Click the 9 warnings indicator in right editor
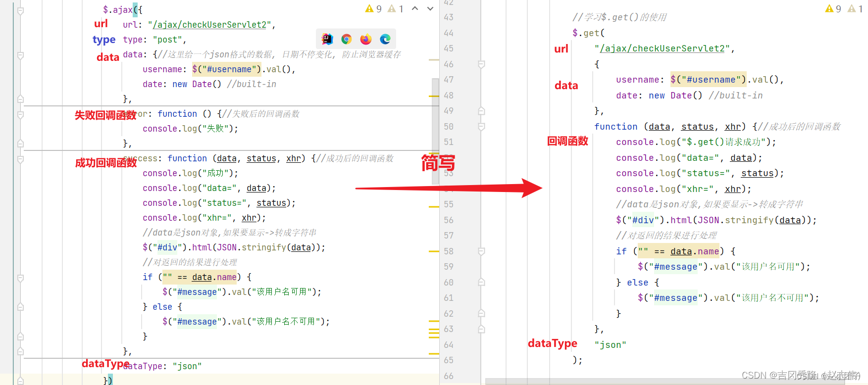Viewport: 868px width, 385px height. [833, 9]
